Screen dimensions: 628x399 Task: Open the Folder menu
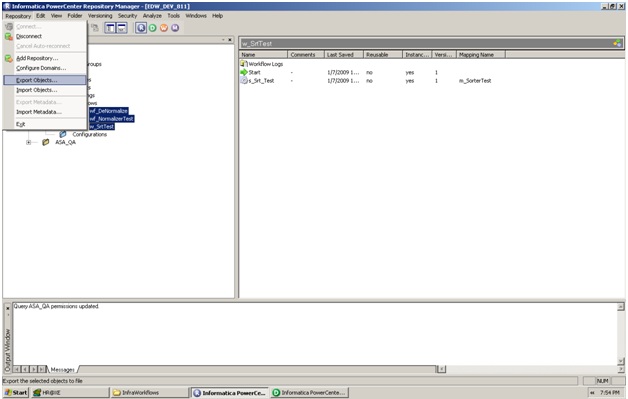[74, 16]
